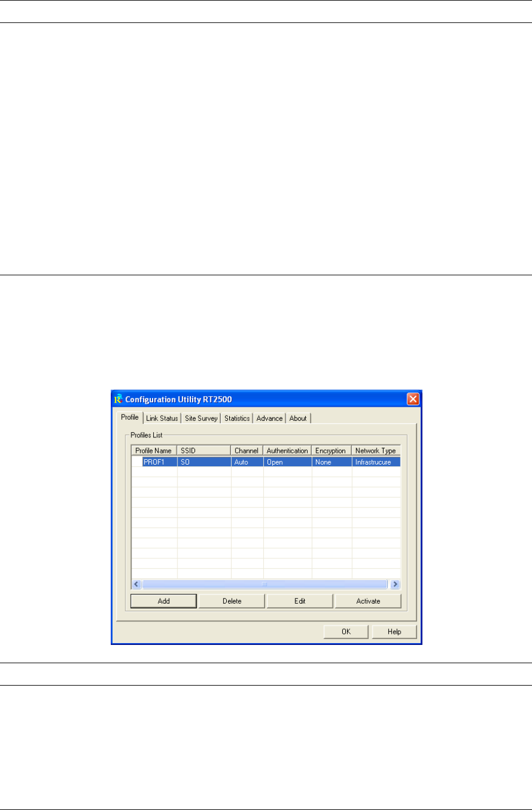This screenshot has width=532, height=810.
Task: Click the horizontal scrollbar thumb
Action: [265, 584]
